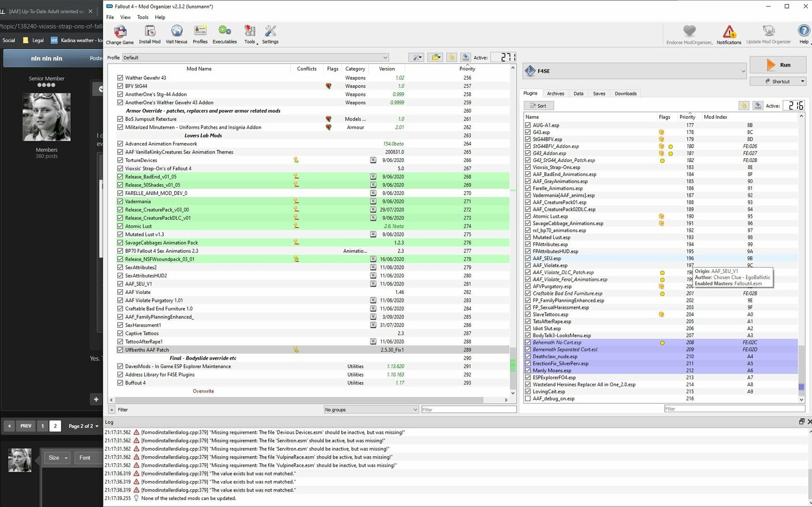
Task: Uncheck the Buffout 4 mod
Action: [x=120, y=383]
